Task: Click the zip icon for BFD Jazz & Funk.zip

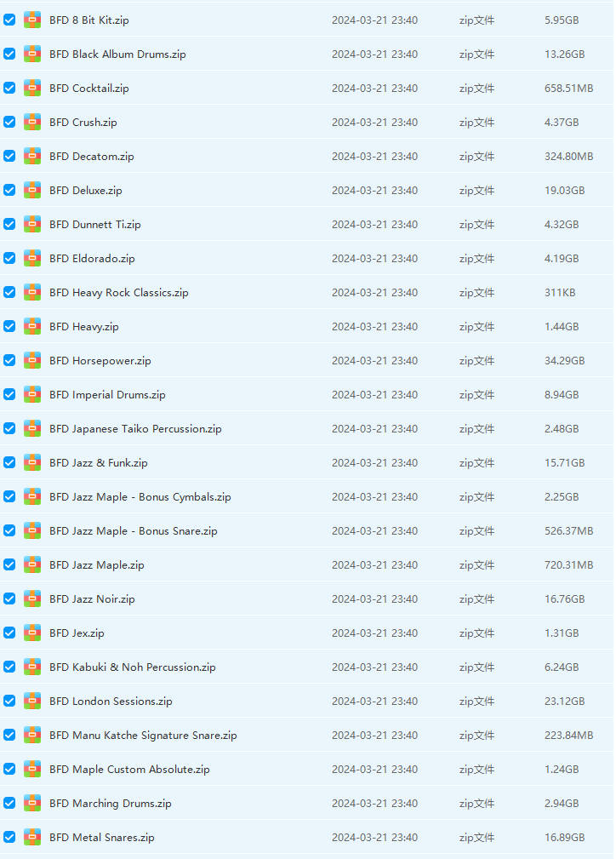Action: (32, 462)
